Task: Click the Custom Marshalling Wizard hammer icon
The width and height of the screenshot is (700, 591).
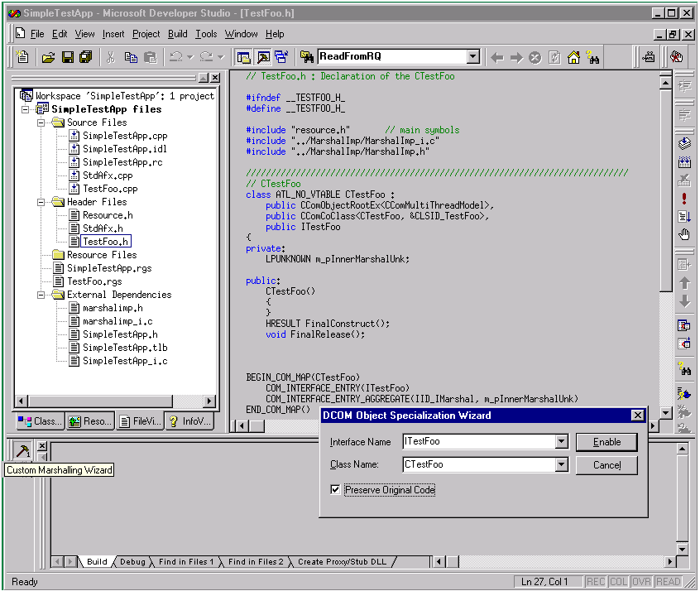Action: [x=23, y=449]
